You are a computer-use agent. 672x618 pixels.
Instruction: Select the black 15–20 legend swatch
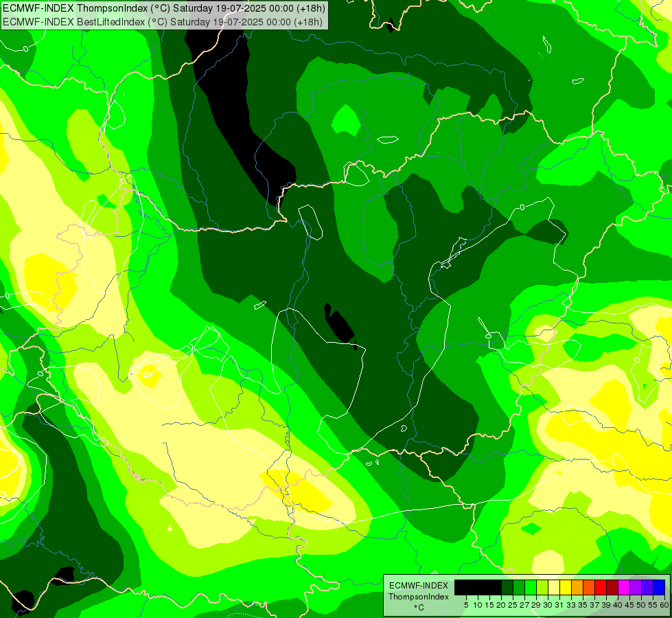[x=496, y=588]
